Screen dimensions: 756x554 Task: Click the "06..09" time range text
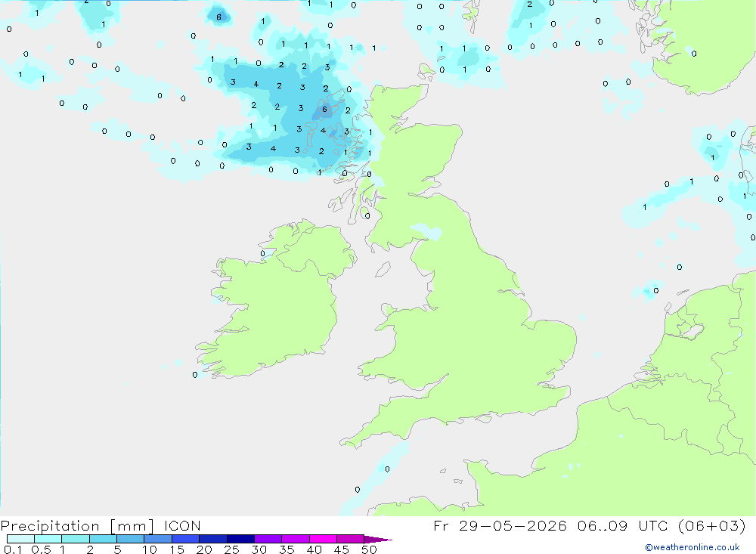603,525
